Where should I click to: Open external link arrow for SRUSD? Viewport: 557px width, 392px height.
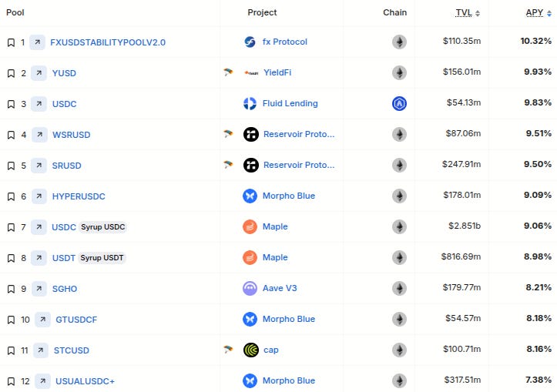(x=39, y=166)
